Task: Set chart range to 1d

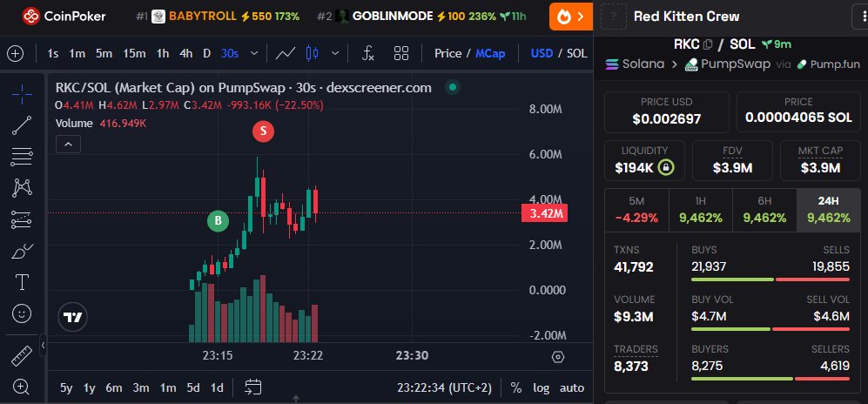Action: [x=217, y=388]
